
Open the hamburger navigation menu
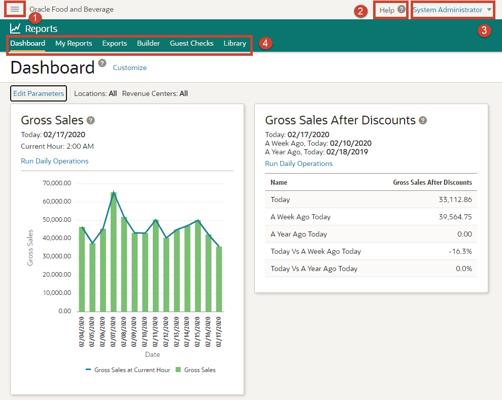[x=15, y=9]
